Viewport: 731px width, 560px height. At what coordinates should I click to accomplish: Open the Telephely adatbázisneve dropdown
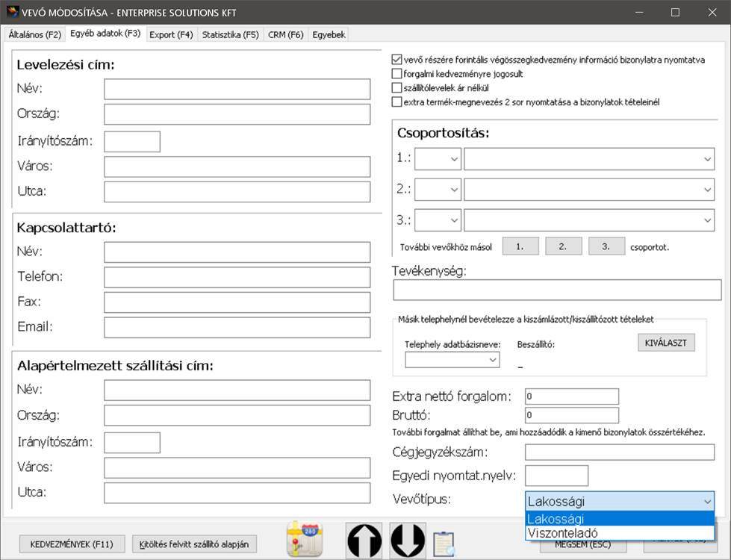click(452, 360)
